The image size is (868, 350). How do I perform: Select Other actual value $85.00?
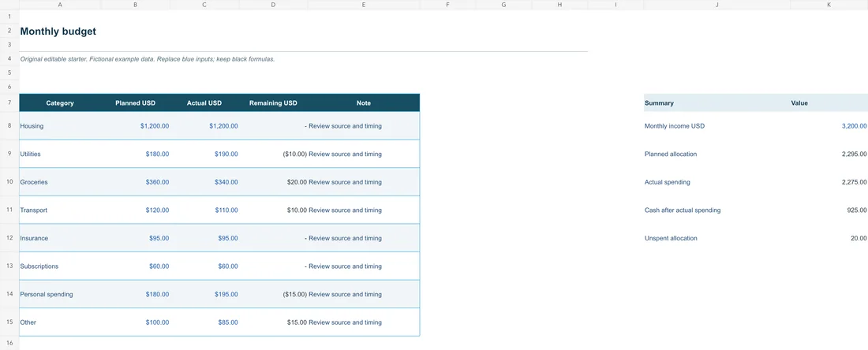tap(204, 322)
